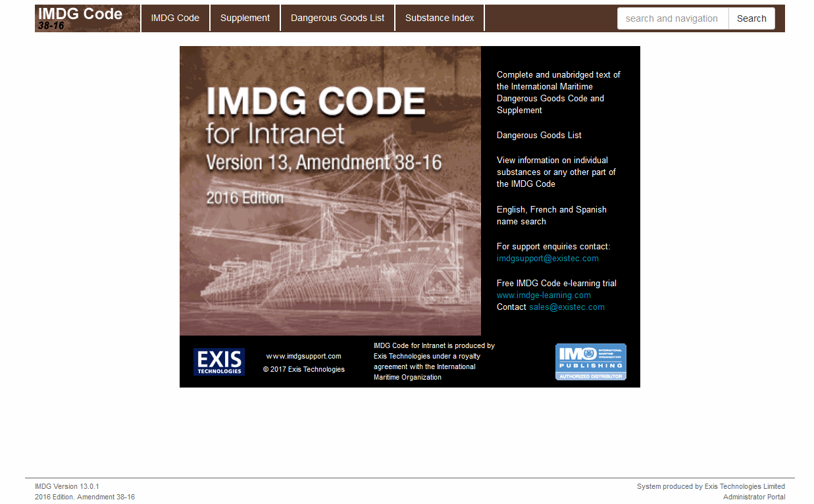814x504 pixels.
Task: Open the Substance Index menu item
Action: click(440, 18)
